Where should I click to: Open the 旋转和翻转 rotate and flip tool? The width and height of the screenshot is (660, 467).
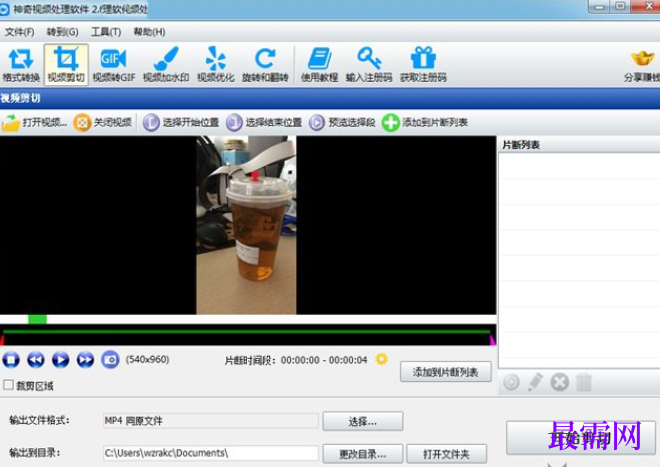(x=265, y=65)
